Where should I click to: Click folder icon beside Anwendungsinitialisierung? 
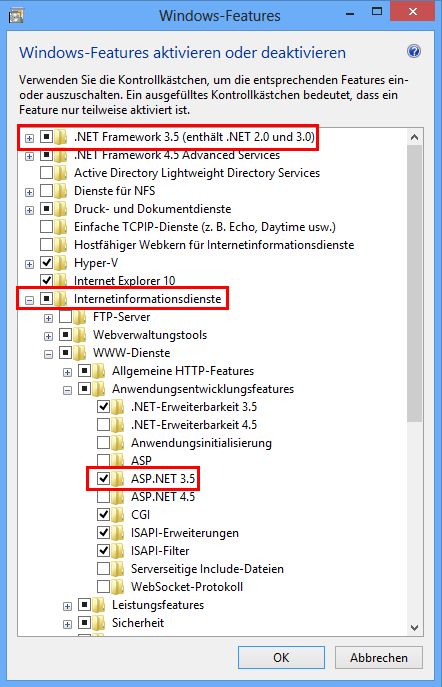click(117, 443)
